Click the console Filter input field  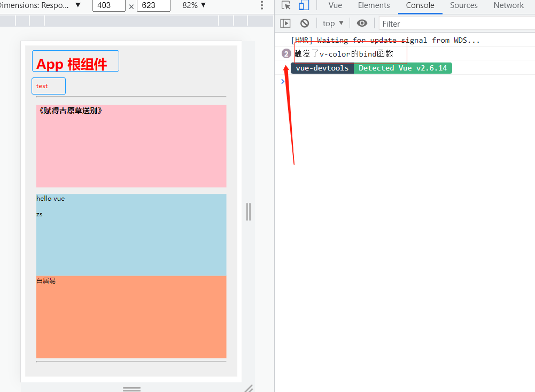pos(457,23)
